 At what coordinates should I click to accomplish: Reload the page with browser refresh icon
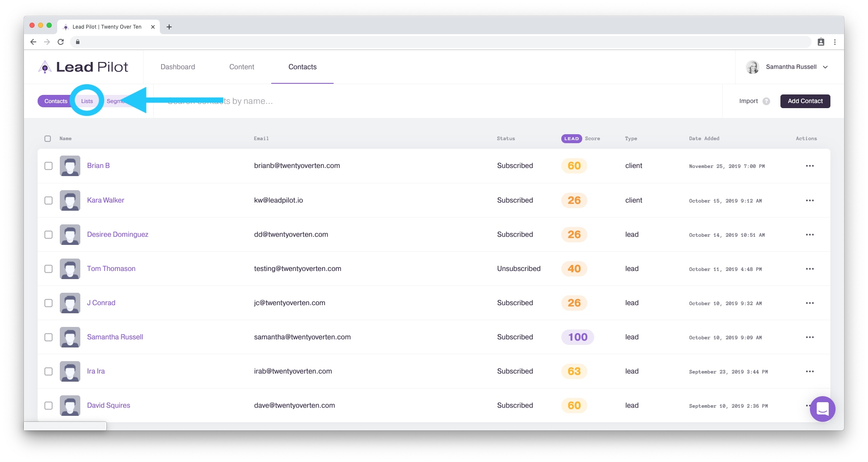pos(61,42)
